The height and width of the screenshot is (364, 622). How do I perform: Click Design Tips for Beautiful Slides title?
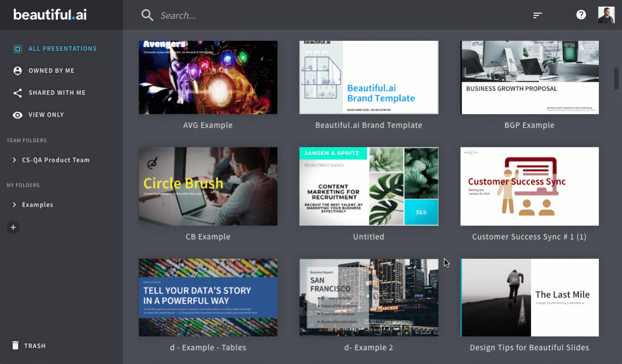[x=529, y=347]
